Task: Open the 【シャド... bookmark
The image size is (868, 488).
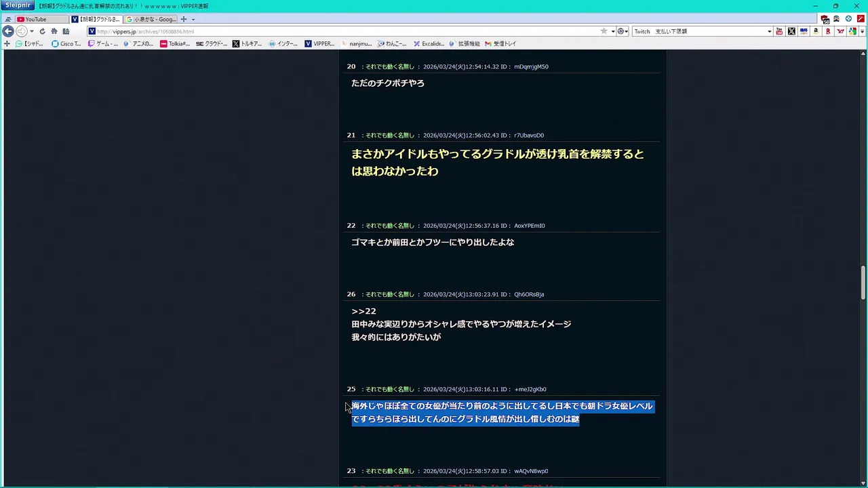Action: [x=29, y=43]
